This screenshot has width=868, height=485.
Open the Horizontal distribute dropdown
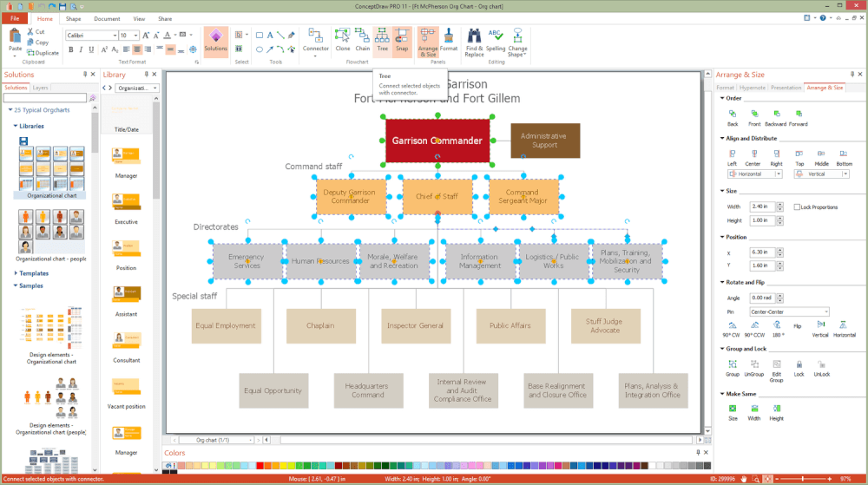click(x=754, y=174)
